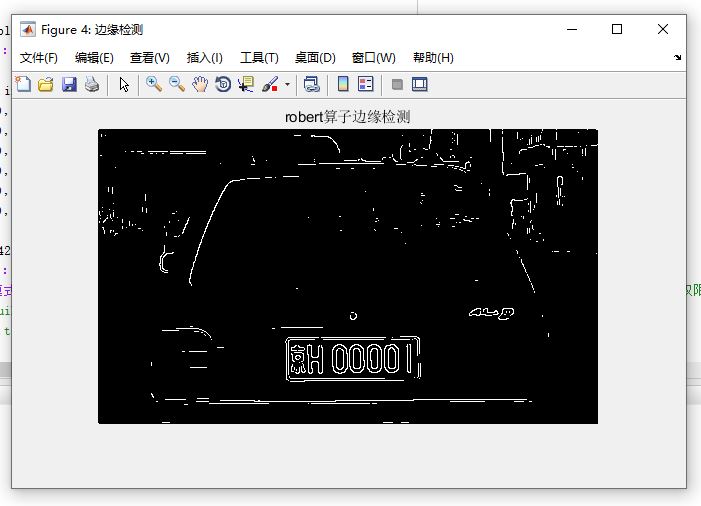Viewport: 701px width, 506px height.
Task: Open the 工具(T) menu
Action: 259,58
